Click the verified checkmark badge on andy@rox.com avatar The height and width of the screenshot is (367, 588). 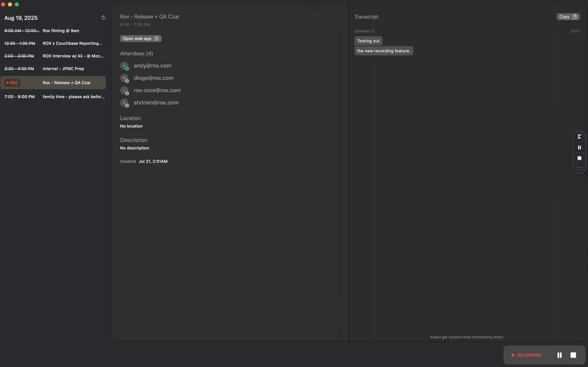(127, 69)
